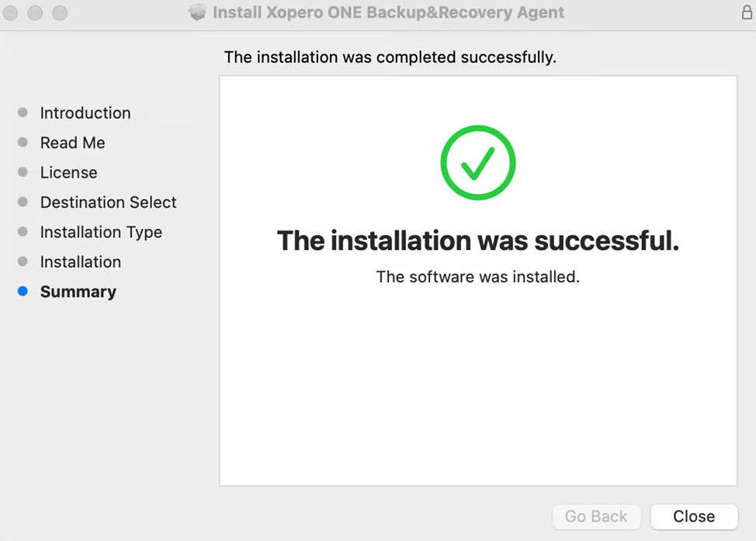This screenshot has width=756, height=541.
Task: Select the Destination Select step
Action: 108,202
